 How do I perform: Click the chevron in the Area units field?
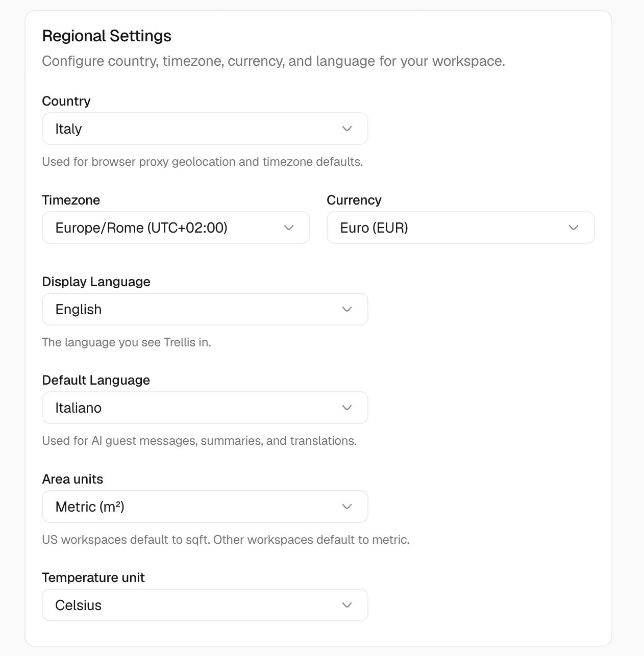click(347, 507)
